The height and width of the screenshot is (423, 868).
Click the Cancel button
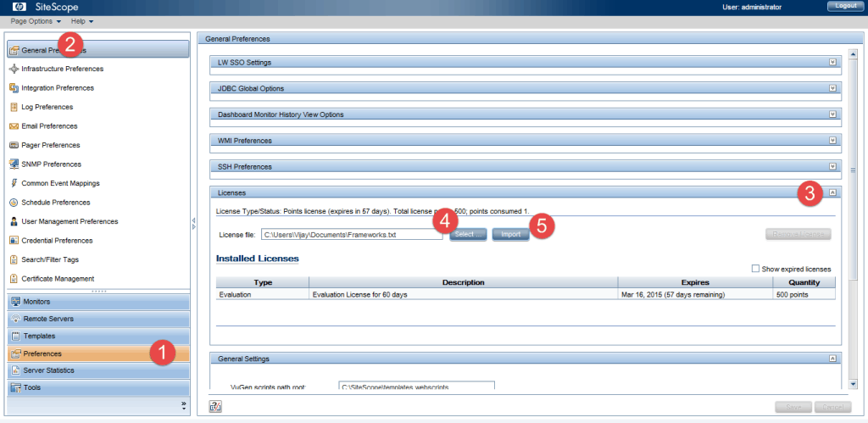point(832,408)
